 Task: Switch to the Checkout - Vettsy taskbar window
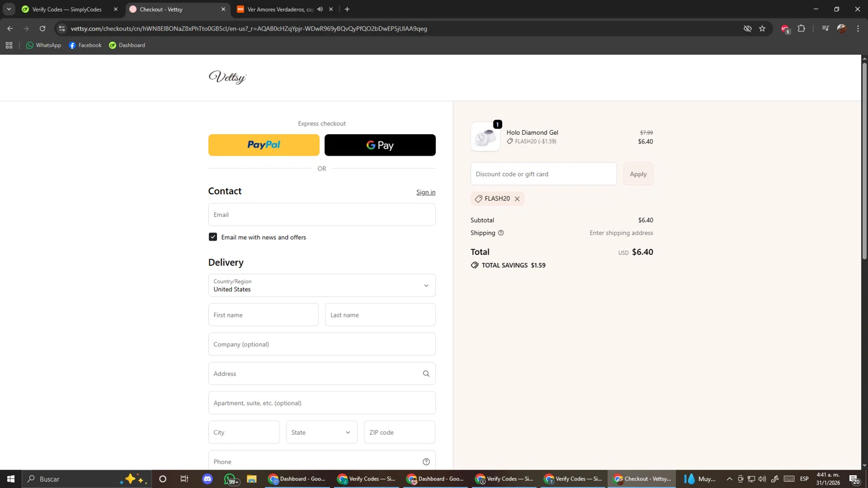pos(642,479)
